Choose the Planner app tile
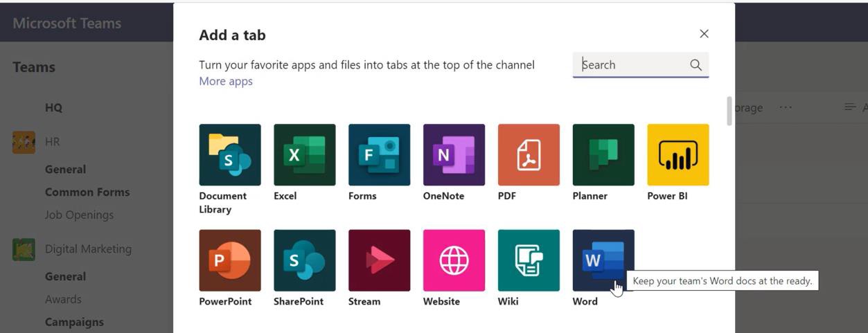 [x=603, y=155]
